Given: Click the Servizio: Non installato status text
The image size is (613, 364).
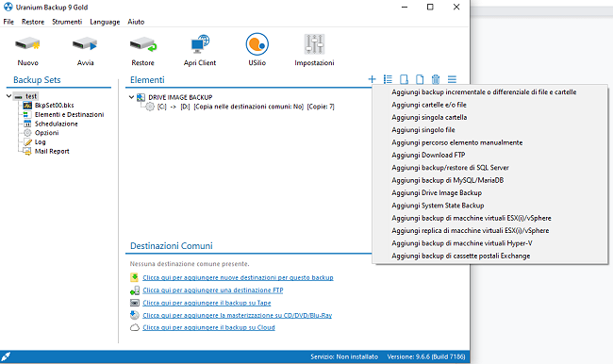Looking at the screenshot, I should click(x=344, y=356).
